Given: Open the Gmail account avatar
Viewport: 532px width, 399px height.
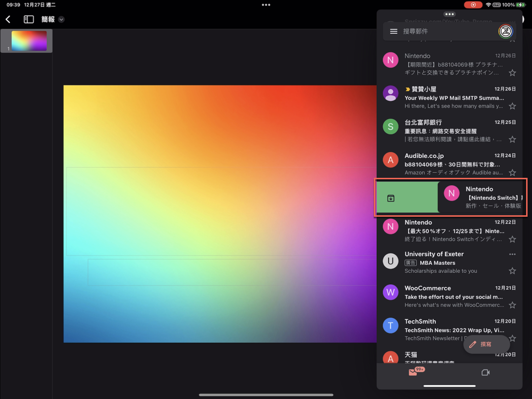Looking at the screenshot, I should coord(505,31).
